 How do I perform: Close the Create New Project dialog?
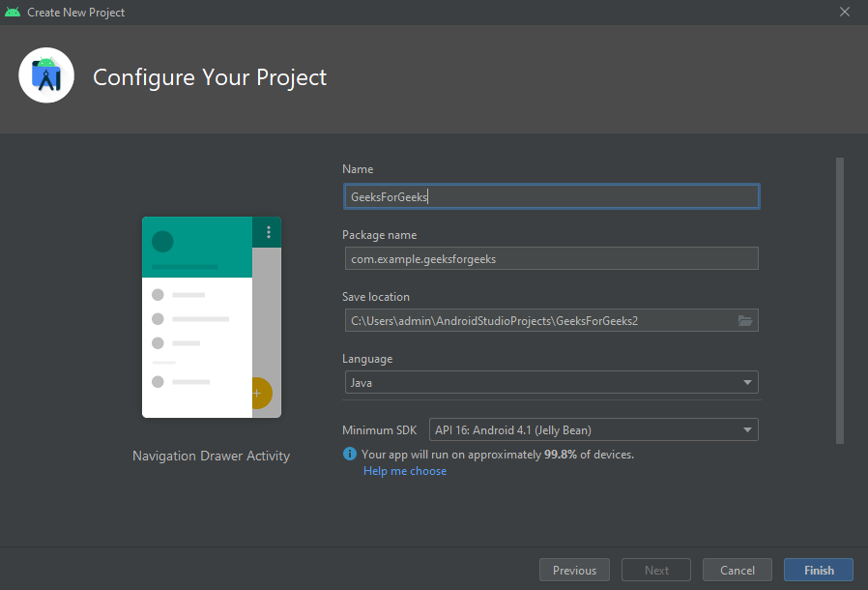(x=845, y=12)
